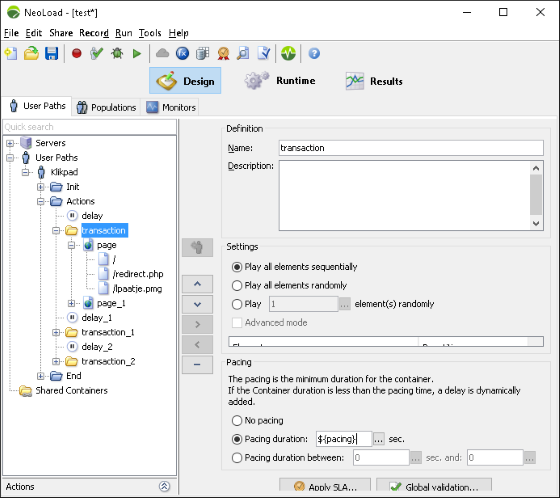The image size is (560, 498).
Task: Select the Servers node in the tree
Action: tap(50, 143)
